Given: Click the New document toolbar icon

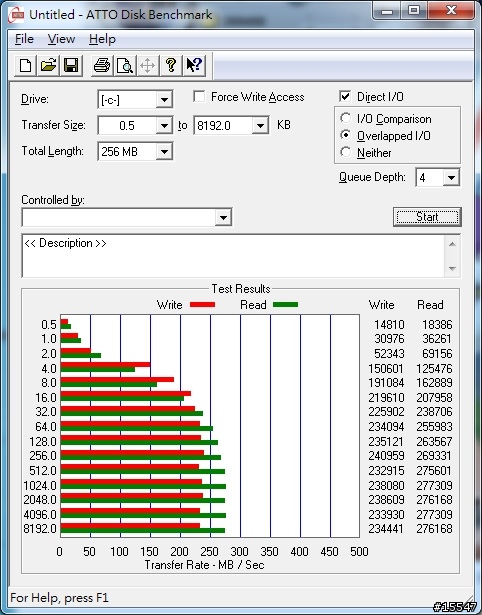Looking at the screenshot, I should click(25, 65).
